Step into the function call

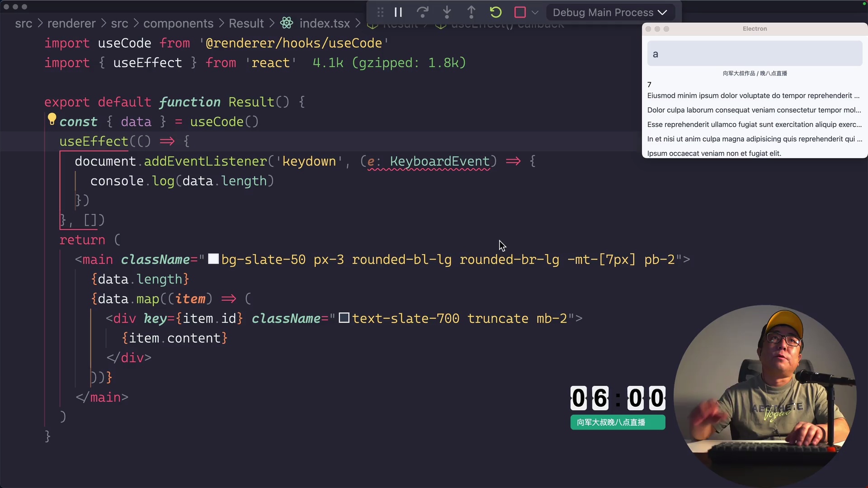point(447,12)
